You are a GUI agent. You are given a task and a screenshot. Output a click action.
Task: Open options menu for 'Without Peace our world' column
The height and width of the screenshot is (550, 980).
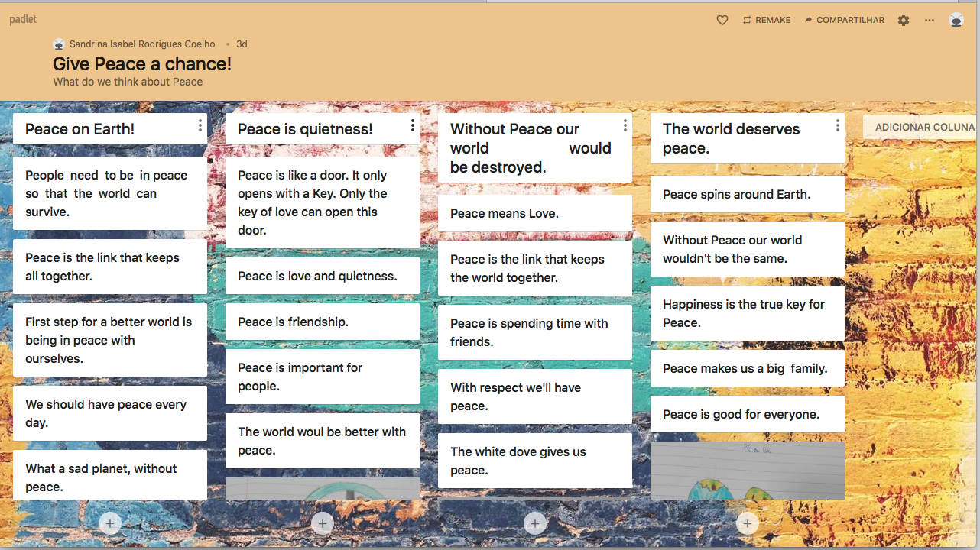(x=625, y=125)
